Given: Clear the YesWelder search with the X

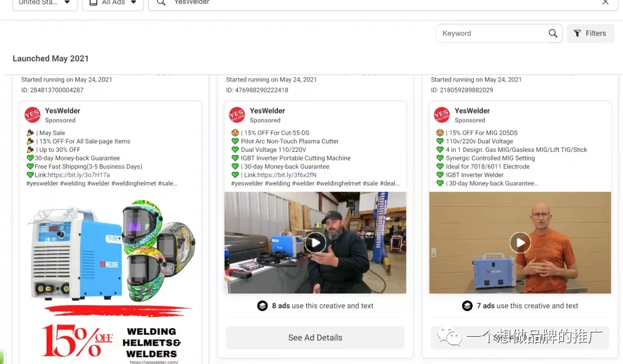Looking at the screenshot, I should [605, 2].
